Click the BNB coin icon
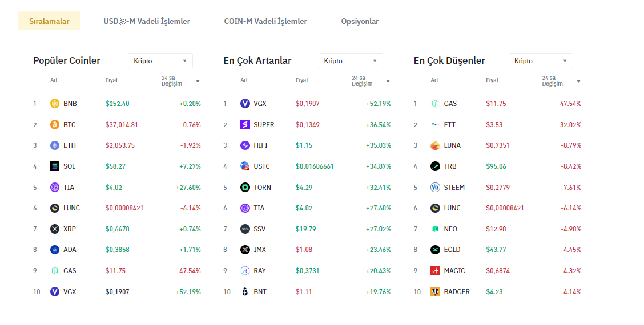The image size is (644, 325). point(55,104)
